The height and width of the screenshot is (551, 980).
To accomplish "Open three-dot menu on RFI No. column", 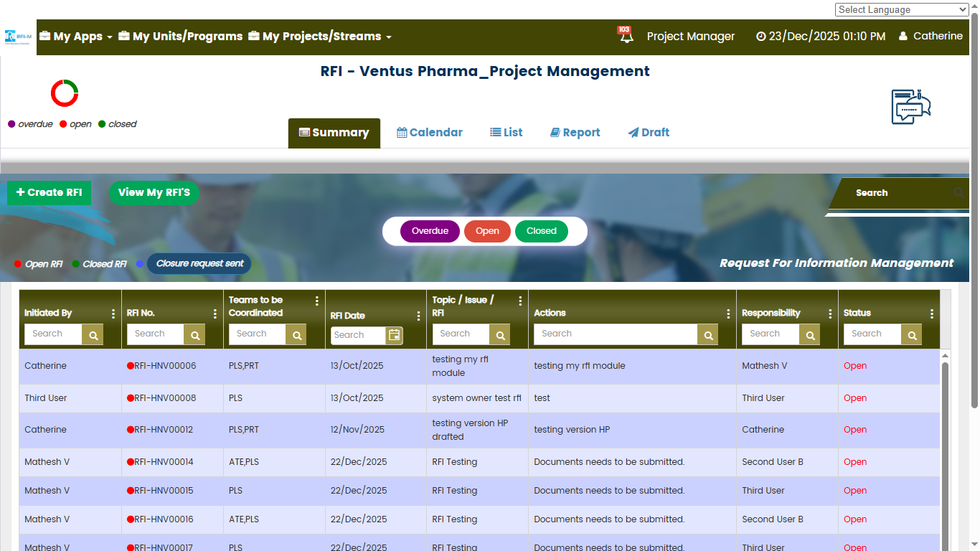I will pyautogui.click(x=215, y=314).
